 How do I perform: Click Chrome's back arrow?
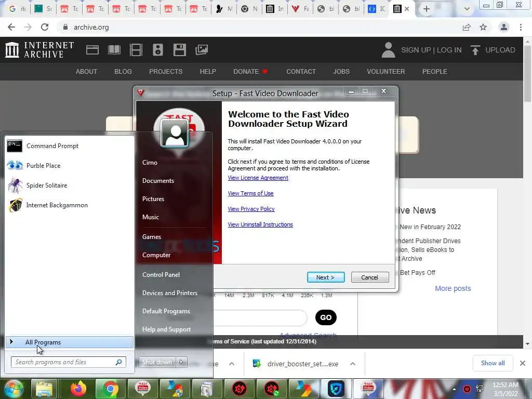(11, 27)
